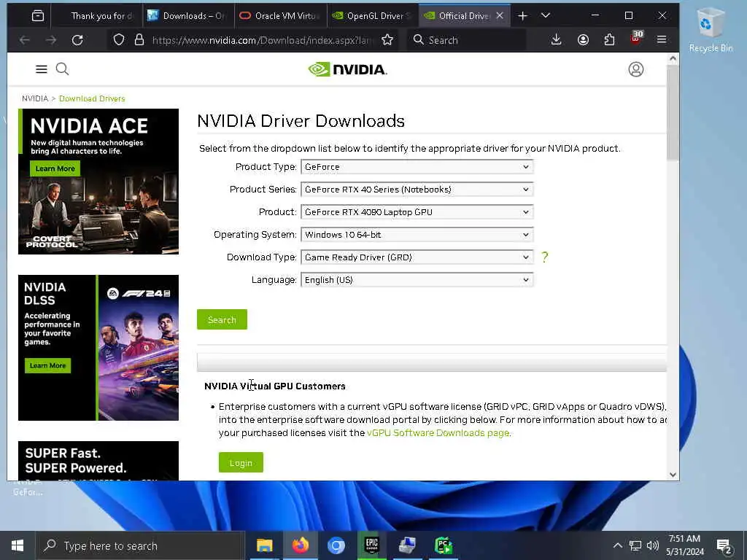747x560 pixels.
Task: Switch to Oracle VM Virtu tab
Action: [x=281, y=16]
